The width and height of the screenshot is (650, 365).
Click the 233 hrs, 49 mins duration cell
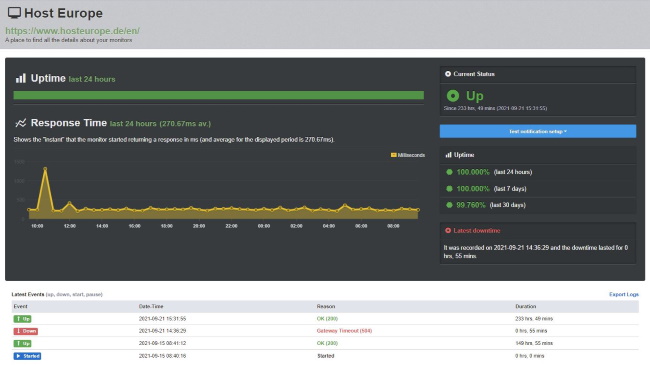point(534,319)
